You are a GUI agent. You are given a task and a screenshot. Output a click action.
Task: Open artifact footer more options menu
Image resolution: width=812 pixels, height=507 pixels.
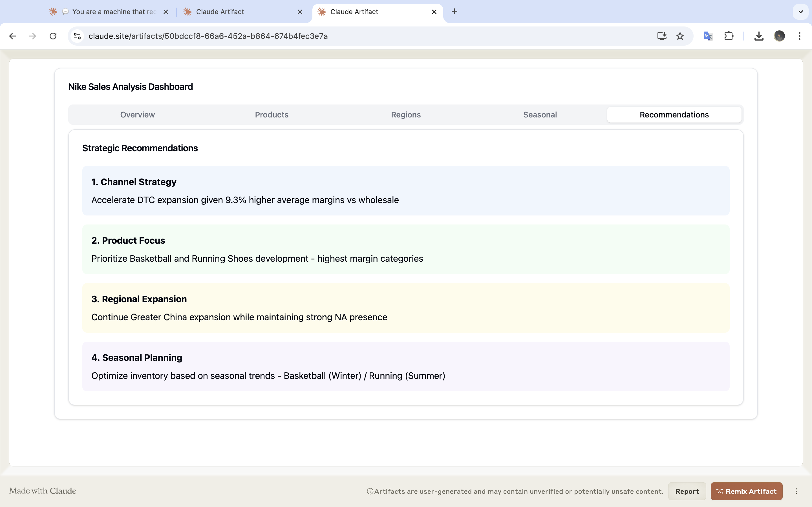point(796,491)
